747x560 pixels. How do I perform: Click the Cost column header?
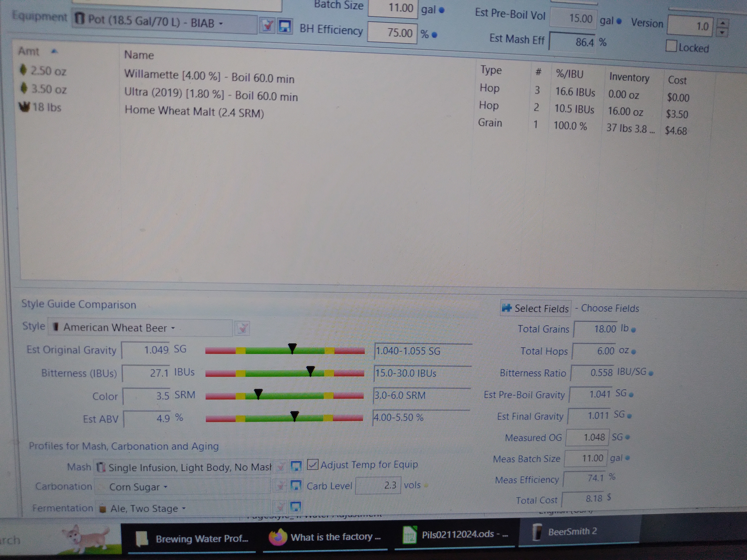[677, 80]
